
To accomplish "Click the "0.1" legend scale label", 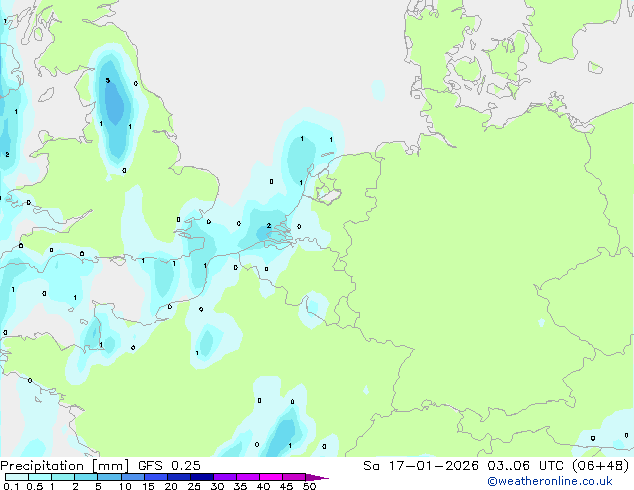I will pyautogui.click(x=11, y=486).
